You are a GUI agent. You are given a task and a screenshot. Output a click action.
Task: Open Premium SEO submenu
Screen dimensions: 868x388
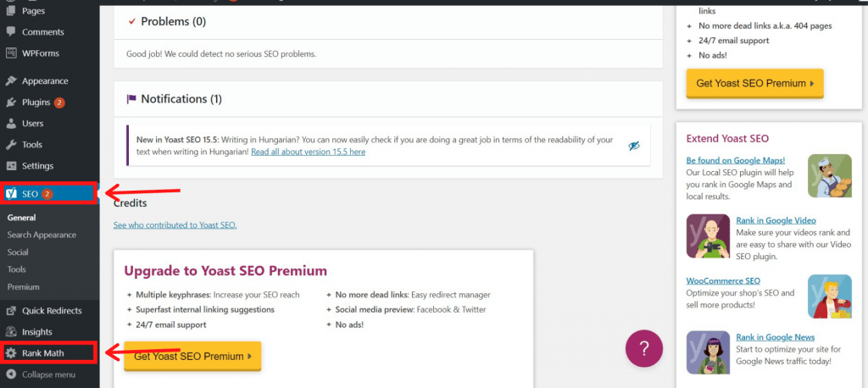(23, 286)
